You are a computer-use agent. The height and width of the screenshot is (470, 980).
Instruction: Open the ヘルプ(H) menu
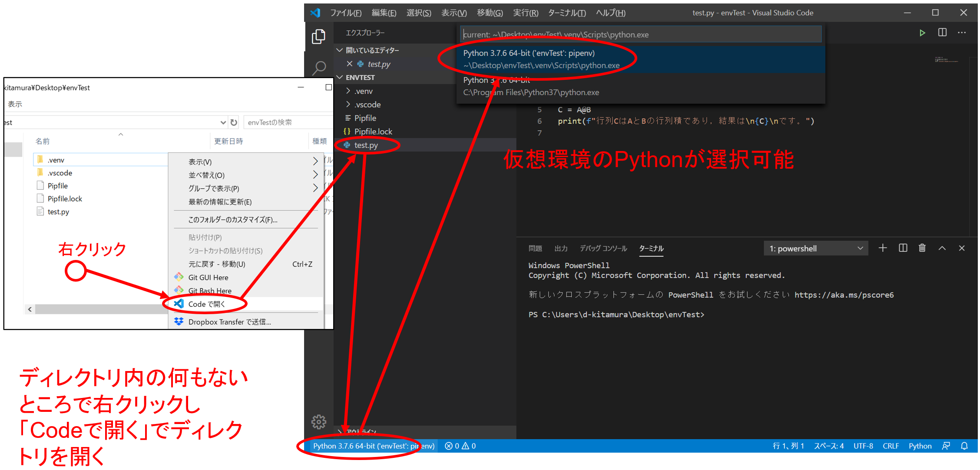[611, 13]
